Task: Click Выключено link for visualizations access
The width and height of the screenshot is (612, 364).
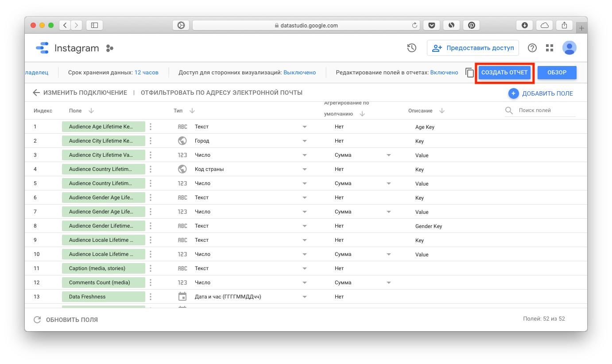Action: pyautogui.click(x=299, y=72)
